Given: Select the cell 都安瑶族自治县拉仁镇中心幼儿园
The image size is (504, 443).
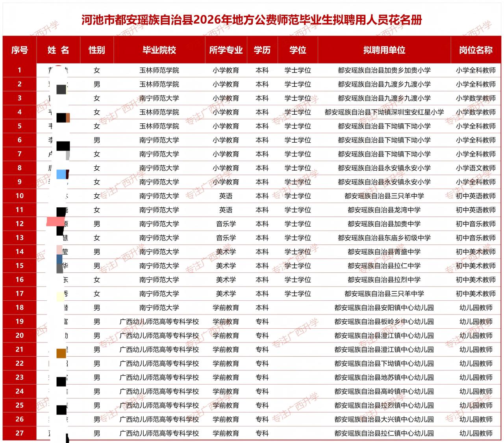Looking at the screenshot, I should click(384, 433).
